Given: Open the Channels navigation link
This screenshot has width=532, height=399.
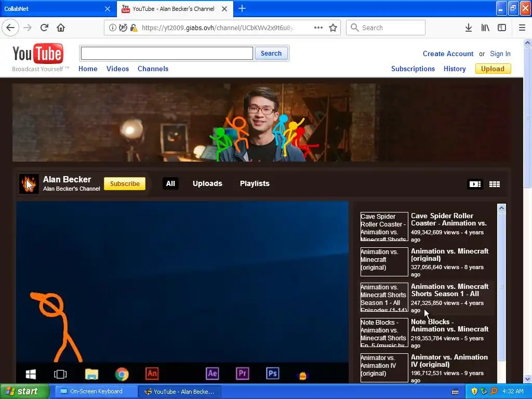Looking at the screenshot, I should point(153,69).
